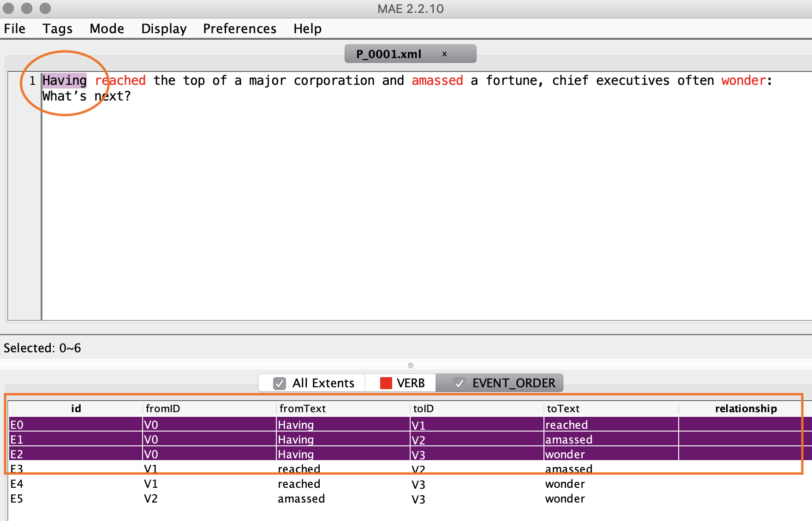812x521 pixels.
Task: Open the Tags menu
Action: pyautogui.click(x=57, y=29)
